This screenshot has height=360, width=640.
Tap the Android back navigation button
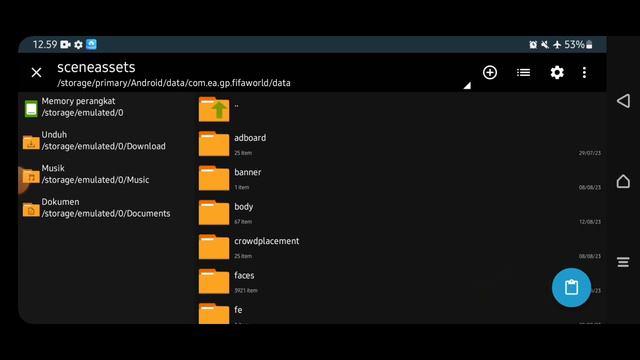(x=623, y=101)
